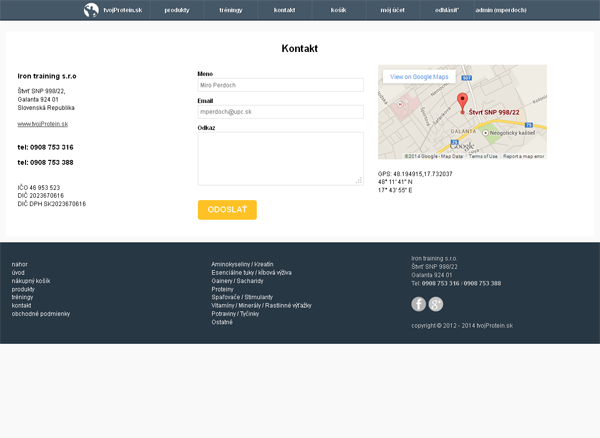Click Report a map error link
The width and height of the screenshot is (600, 438).
coord(523,156)
